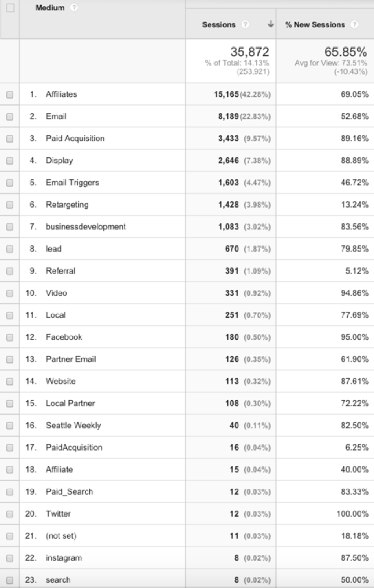Screen dimensions: 374x588
Task: Click the % New Sessions help icon
Action: [x=354, y=24]
